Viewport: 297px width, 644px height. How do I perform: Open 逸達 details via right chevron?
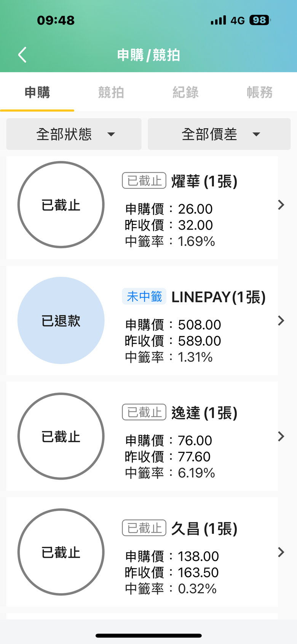(281, 436)
